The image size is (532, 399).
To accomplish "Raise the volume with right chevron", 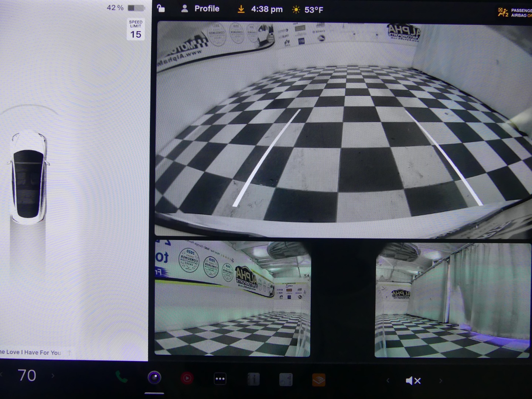I will click(x=440, y=381).
